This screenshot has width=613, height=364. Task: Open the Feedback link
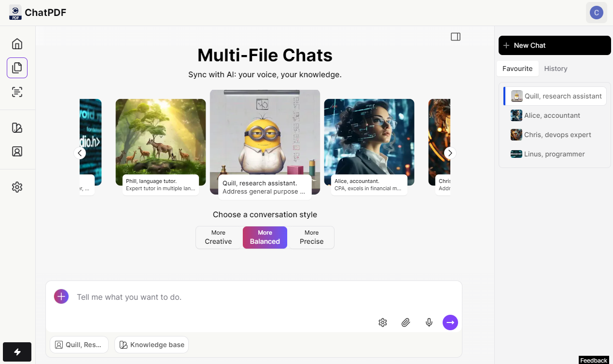click(x=594, y=360)
